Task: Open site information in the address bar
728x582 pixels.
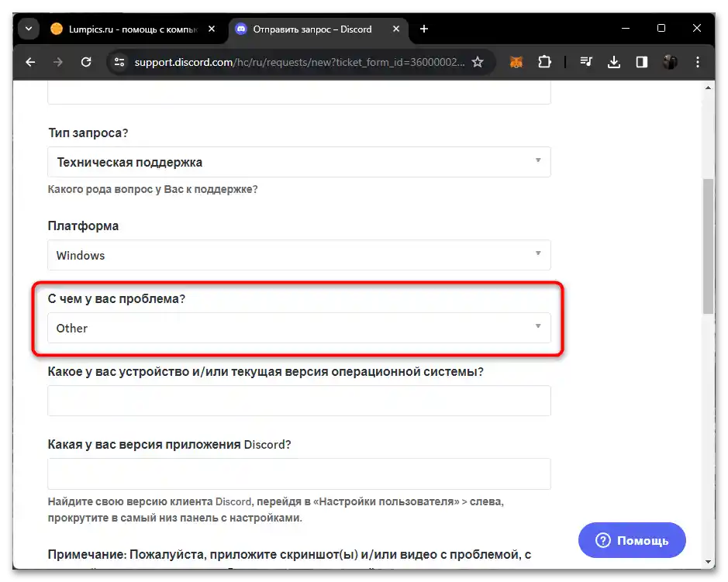Action: point(118,62)
